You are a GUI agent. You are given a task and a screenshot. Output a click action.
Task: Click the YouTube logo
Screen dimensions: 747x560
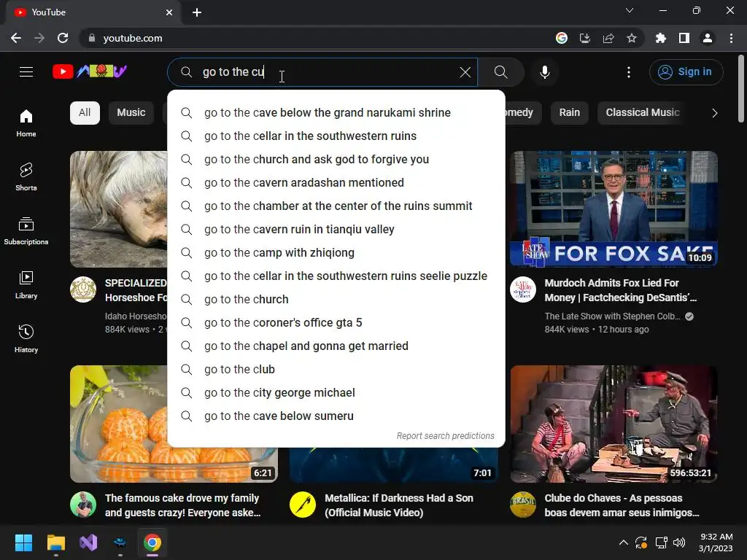(90, 71)
